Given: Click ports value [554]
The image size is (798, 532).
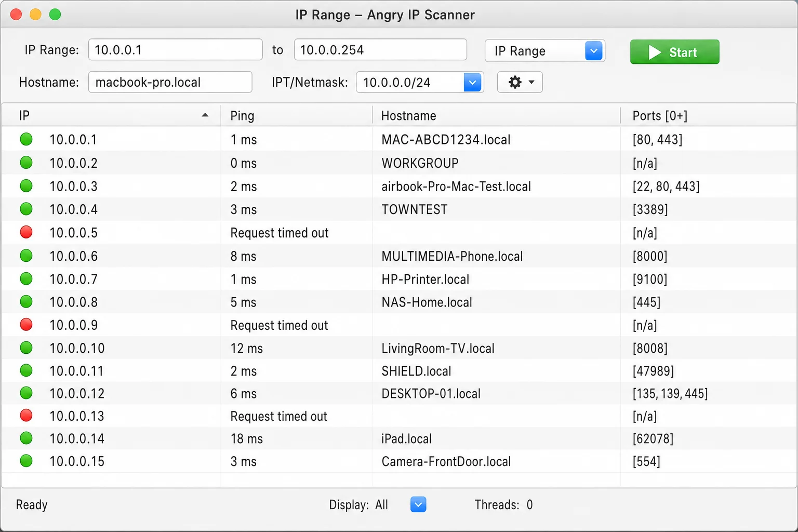Looking at the screenshot, I should 646,461.
